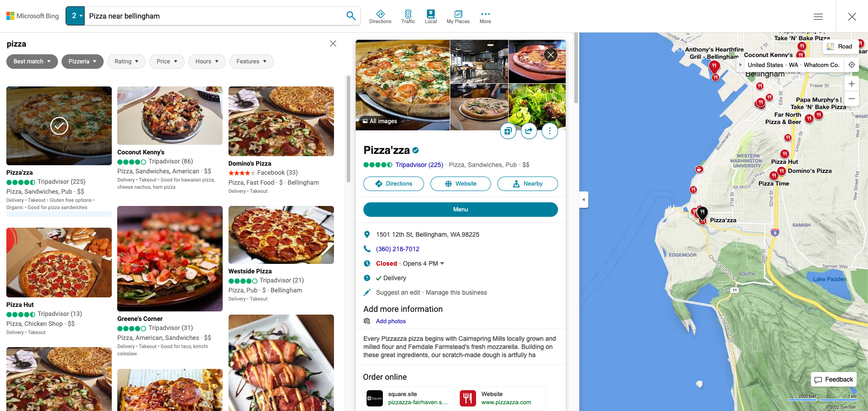
Task: Click the Pizza Hut map pin
Action: click(785, 154)
